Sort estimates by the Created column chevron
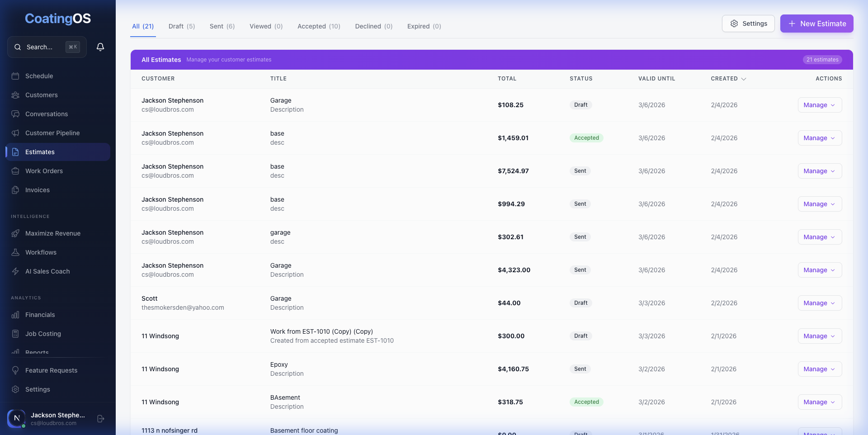 click(744, 79)
